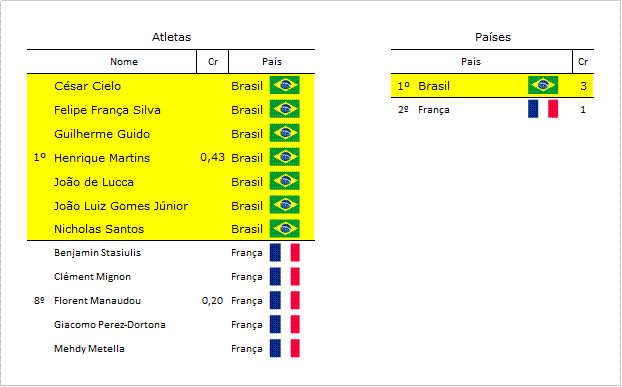Select the Cr header in the Atletas table
The width and height of the screenshot is (622, 387).
point(213,61)
